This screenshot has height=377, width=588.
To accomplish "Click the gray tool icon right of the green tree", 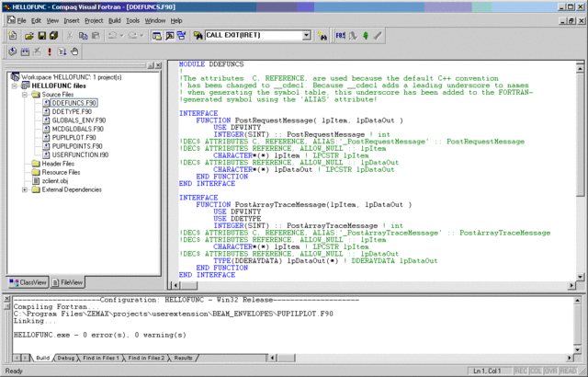I will coord(378,36).
